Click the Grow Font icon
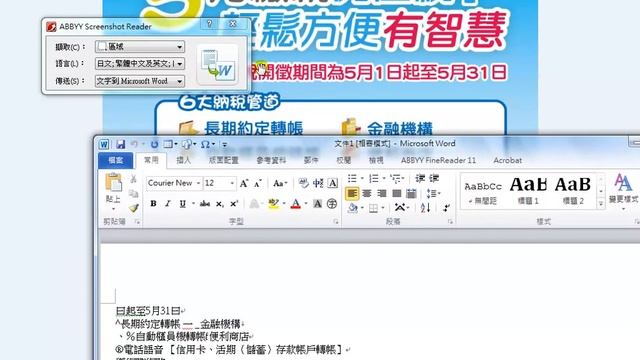Viewport: 640px width, 360px height. pyautogui.click(x=244, y=183)
